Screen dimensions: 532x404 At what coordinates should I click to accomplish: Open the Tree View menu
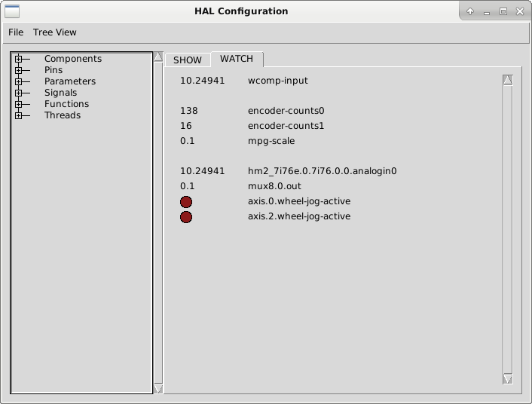tap(54, 32)
